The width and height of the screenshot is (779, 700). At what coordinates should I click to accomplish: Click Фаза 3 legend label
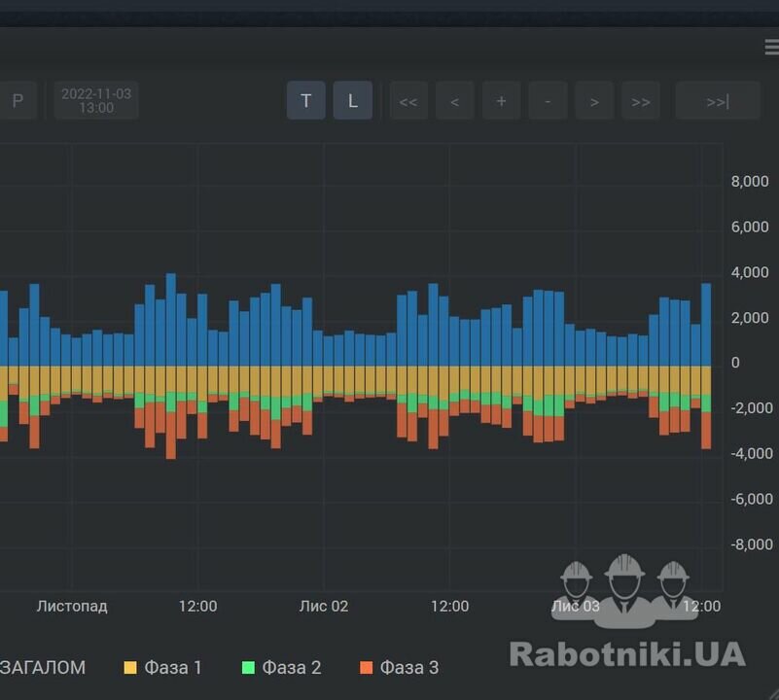click(409, 667)
